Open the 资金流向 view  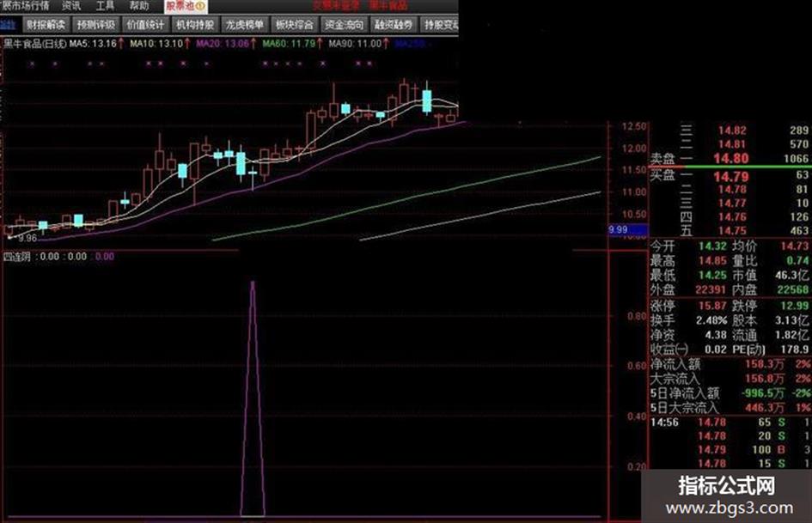point(345,24)
